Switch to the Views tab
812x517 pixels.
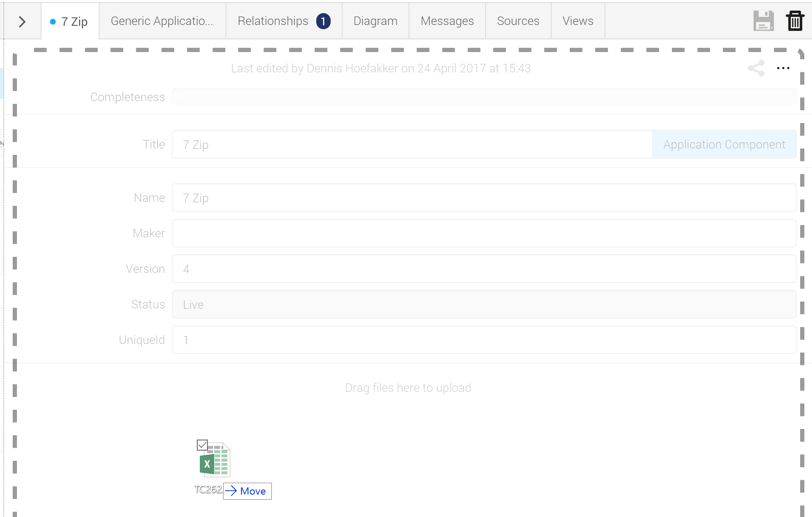(x=578, y=21)
